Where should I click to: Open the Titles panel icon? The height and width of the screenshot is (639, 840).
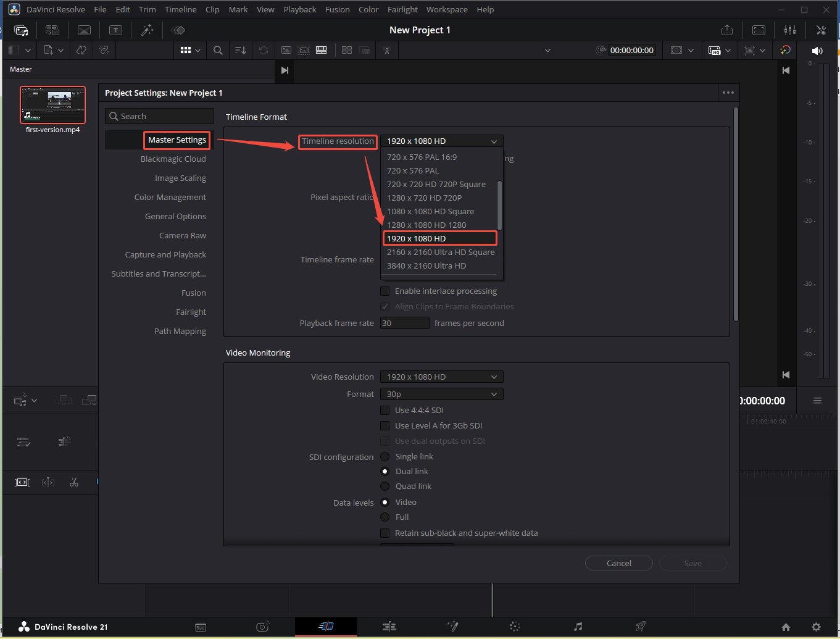point(115,30)
